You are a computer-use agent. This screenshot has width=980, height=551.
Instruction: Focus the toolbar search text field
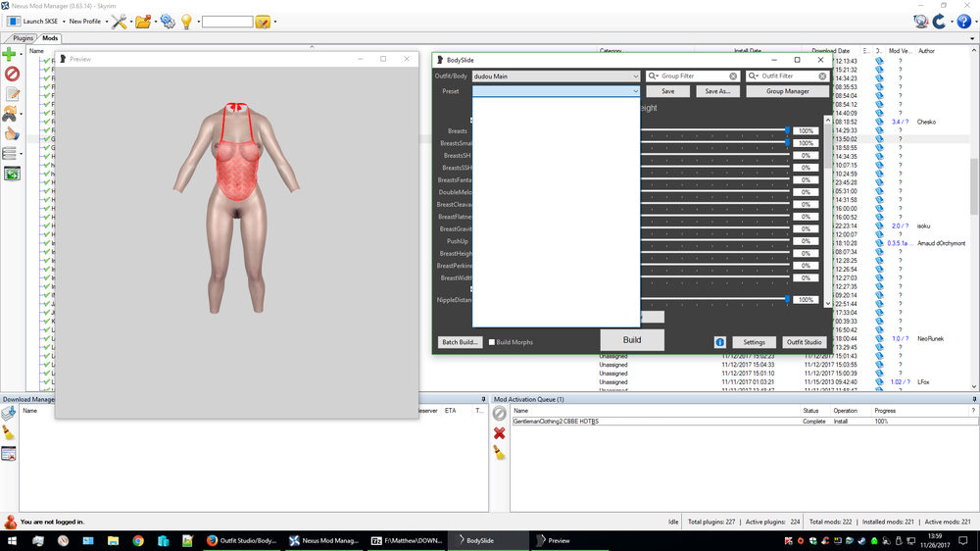coord(227,22)
